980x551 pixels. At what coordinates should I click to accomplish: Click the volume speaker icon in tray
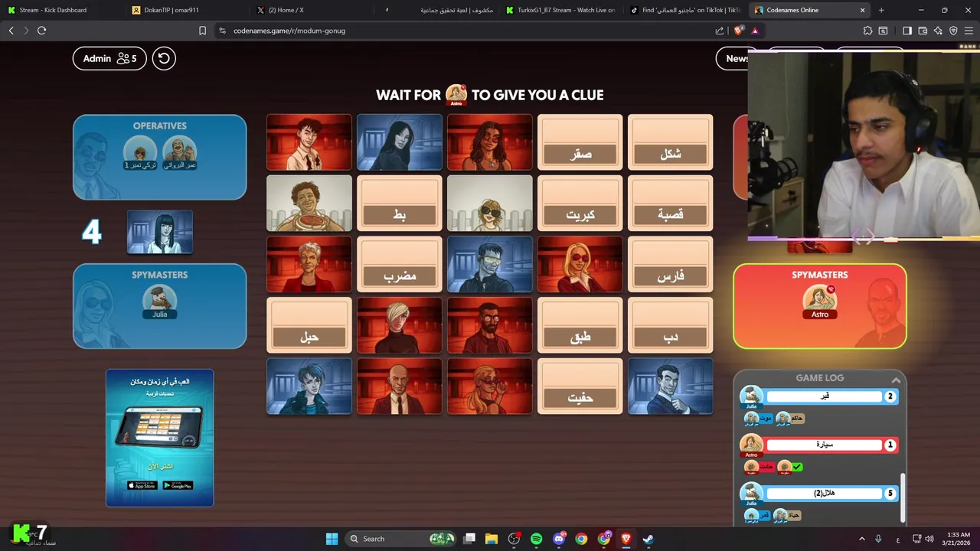[x=929, y=539]
